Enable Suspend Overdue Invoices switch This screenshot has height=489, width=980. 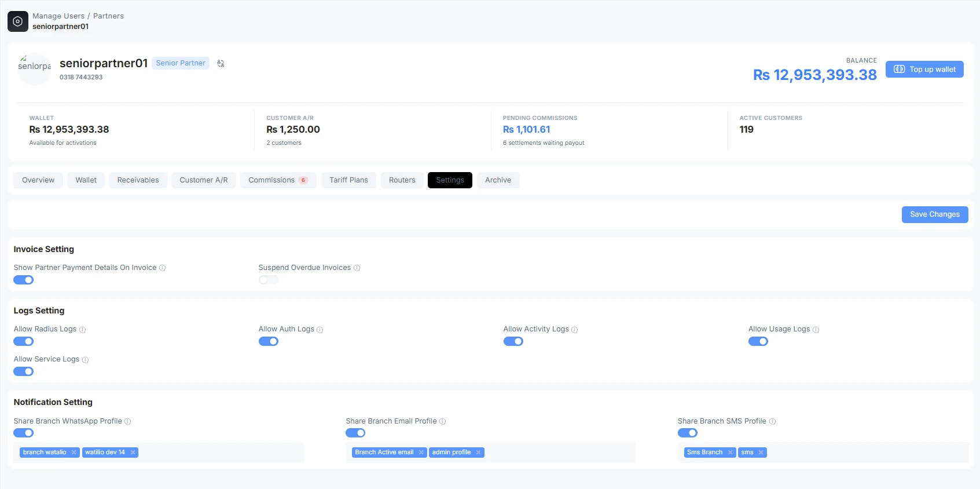[x=269, y=280]
